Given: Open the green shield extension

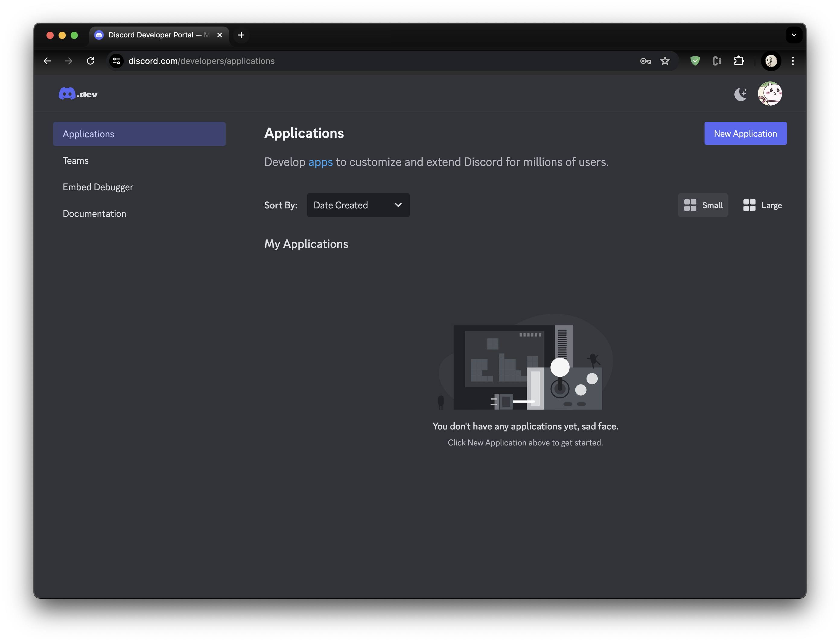Looking at the screenshot, I should tap(695, 61).
